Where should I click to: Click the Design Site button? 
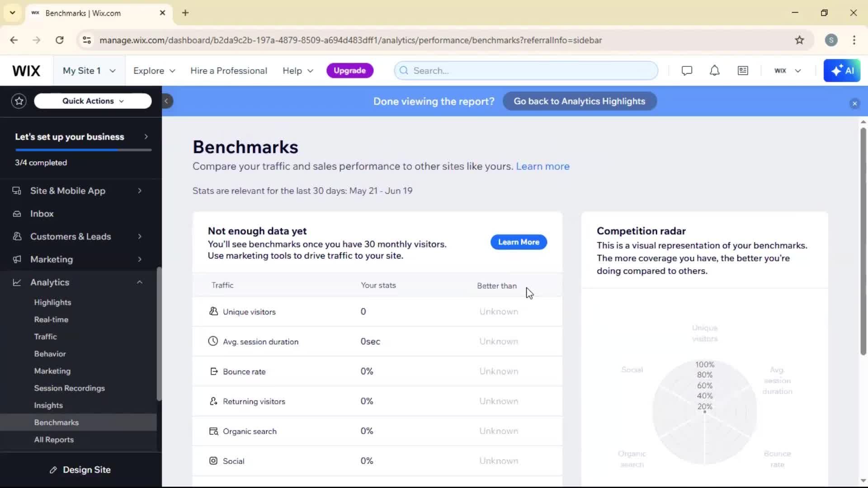tap(80, 470)
